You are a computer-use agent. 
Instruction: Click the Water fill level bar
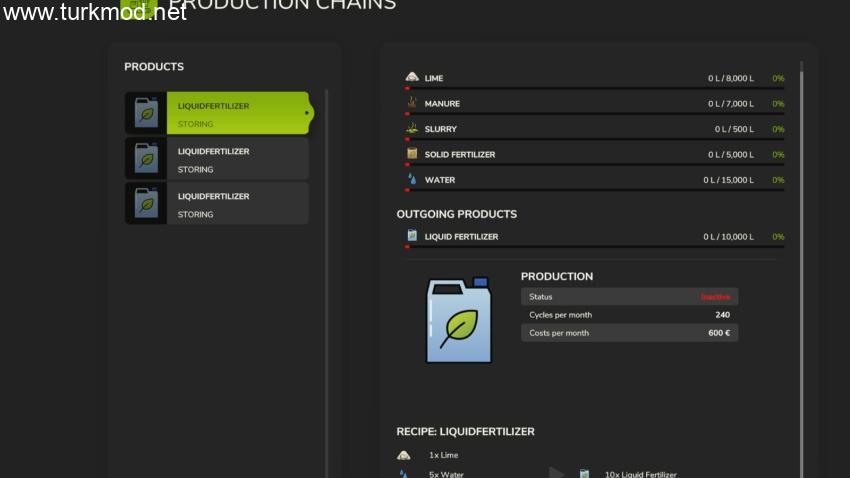pos(594,190)
